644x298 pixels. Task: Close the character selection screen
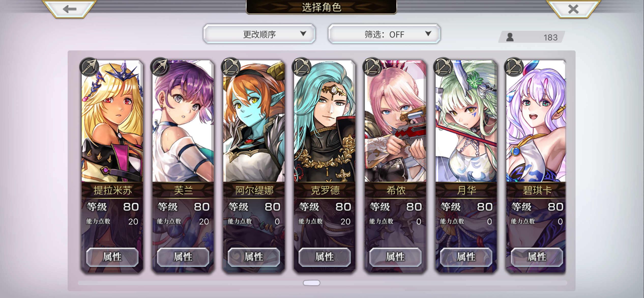573,9
